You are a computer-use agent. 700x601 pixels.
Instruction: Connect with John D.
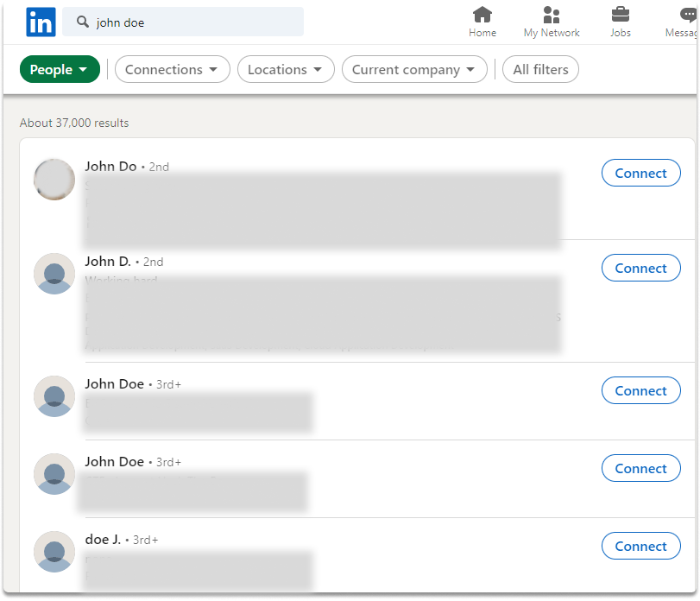pyautogui.click(x=640, y=268)
